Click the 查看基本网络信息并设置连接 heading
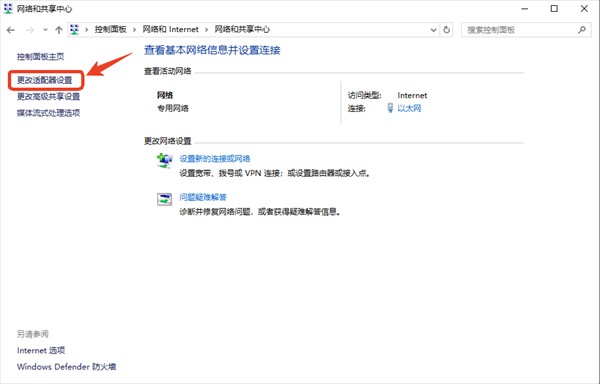Image resolution: width=600 pixels, height=384 pixels. [x=212, y=50]
